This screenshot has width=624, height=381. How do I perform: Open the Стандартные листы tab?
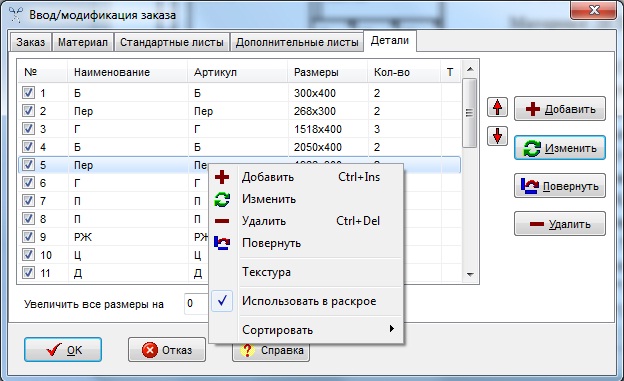coord(172,42)
